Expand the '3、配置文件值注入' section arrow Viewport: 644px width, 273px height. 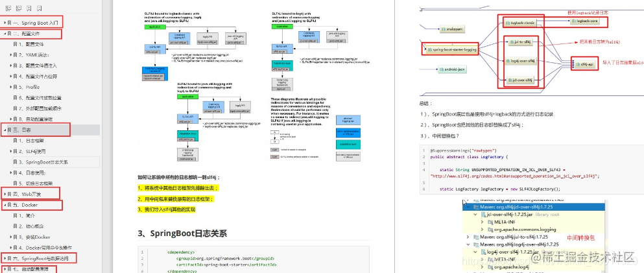pos(11,65)
